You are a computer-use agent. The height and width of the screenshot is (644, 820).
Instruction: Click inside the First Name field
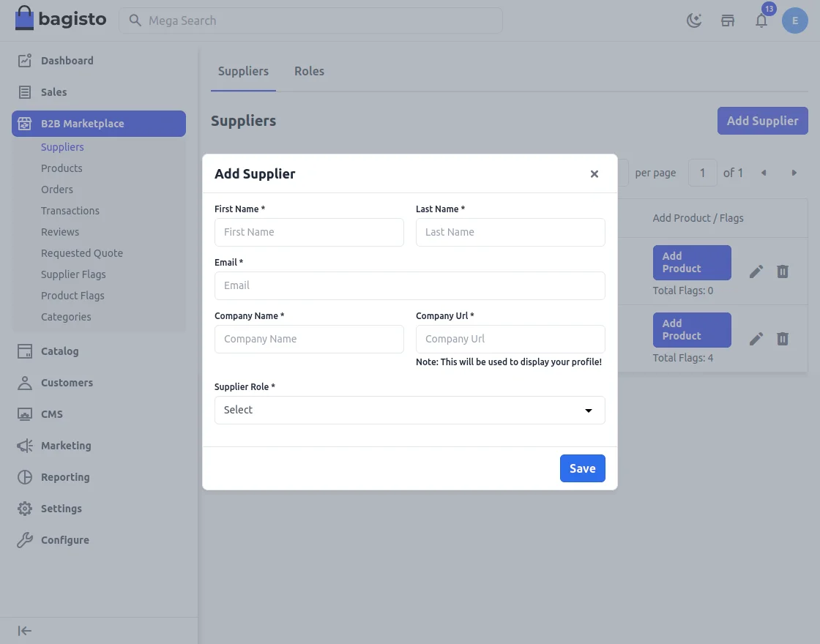tap(309, 232)
